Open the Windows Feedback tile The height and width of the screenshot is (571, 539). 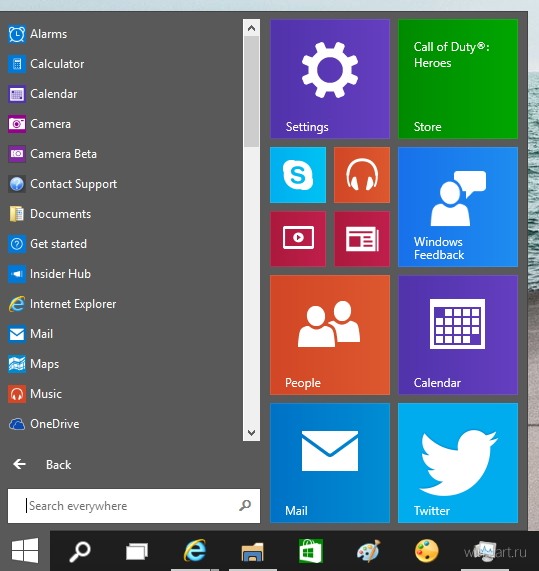point(458,207)
